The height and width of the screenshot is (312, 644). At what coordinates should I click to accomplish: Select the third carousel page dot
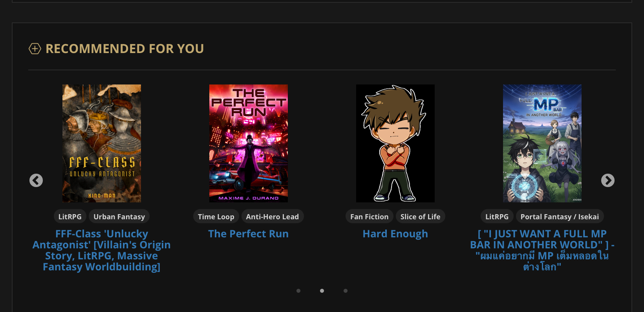(346, 291)
